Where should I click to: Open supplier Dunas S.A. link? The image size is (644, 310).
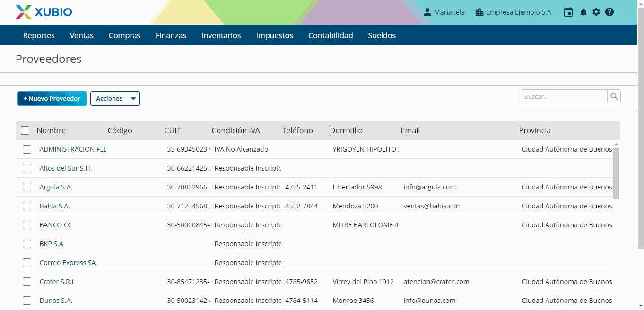point(56,301)
